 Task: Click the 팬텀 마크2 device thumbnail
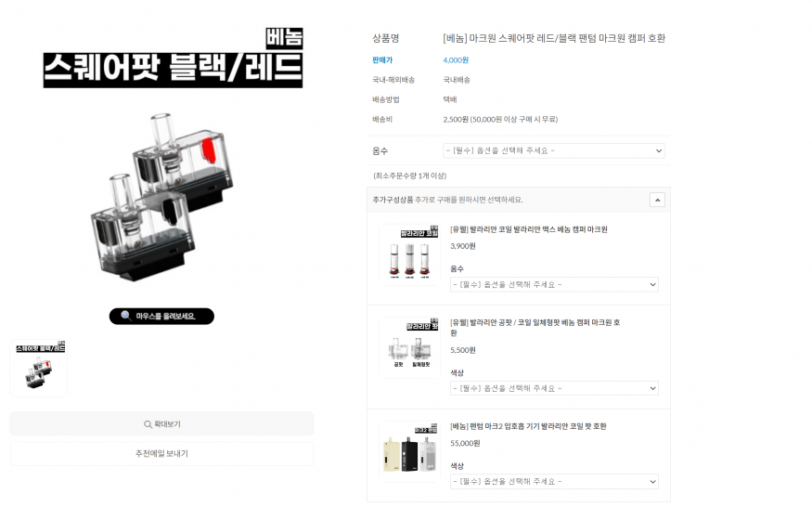point(409,451)
